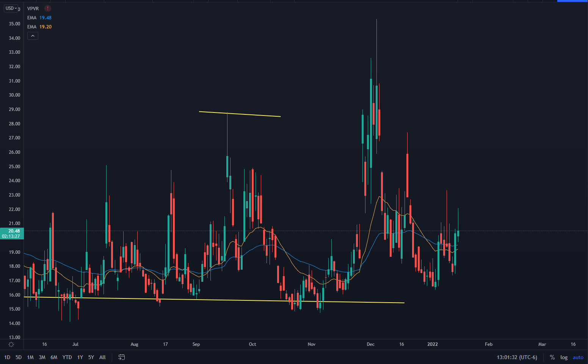Select the upper yellow trend line
The image size is (588, 364).
point(240,114)
